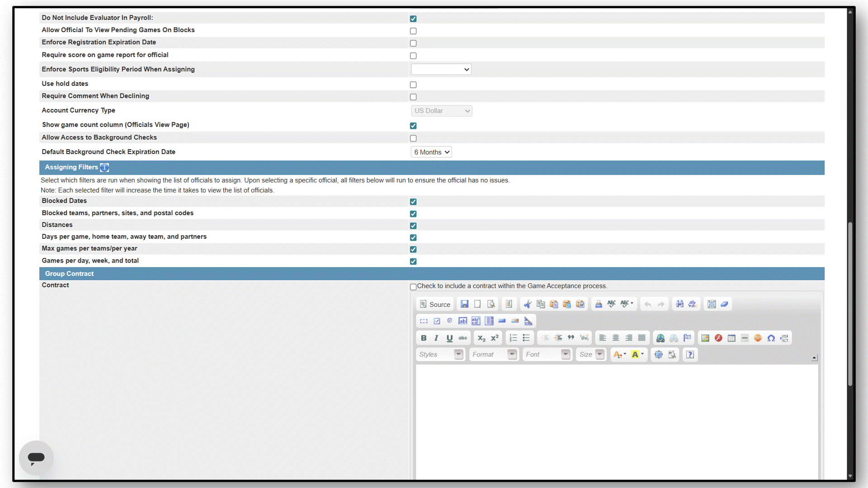Check Allow Official To View Pending Games
This screenshot has width=868, height=488.
[413, 31]
